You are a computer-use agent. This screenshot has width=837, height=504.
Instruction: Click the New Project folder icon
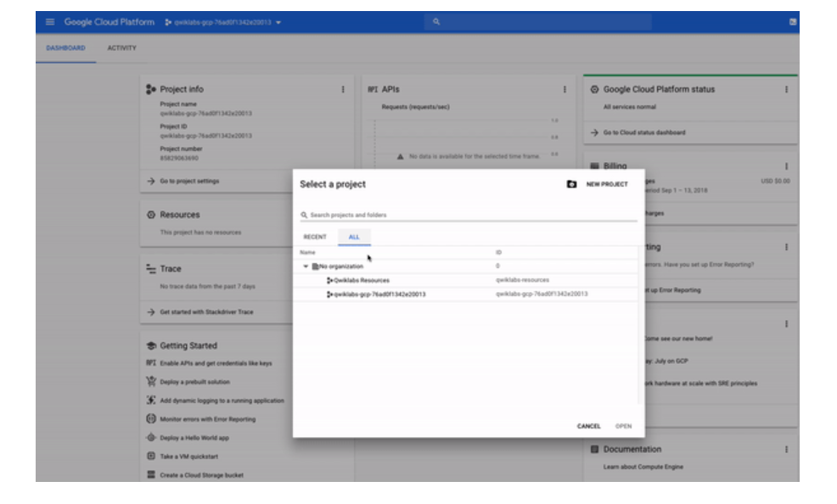pos(571,184)
